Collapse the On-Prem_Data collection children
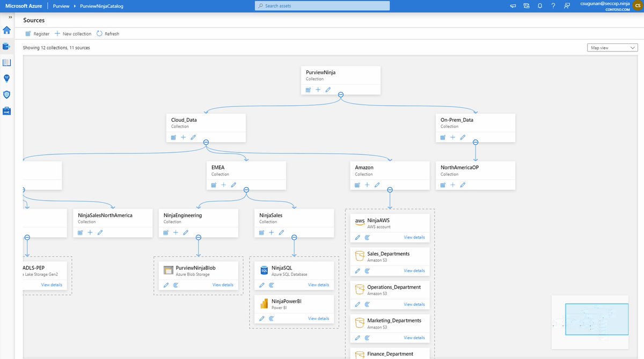Viewport: 644px width, 359px height. click(475, 142)
